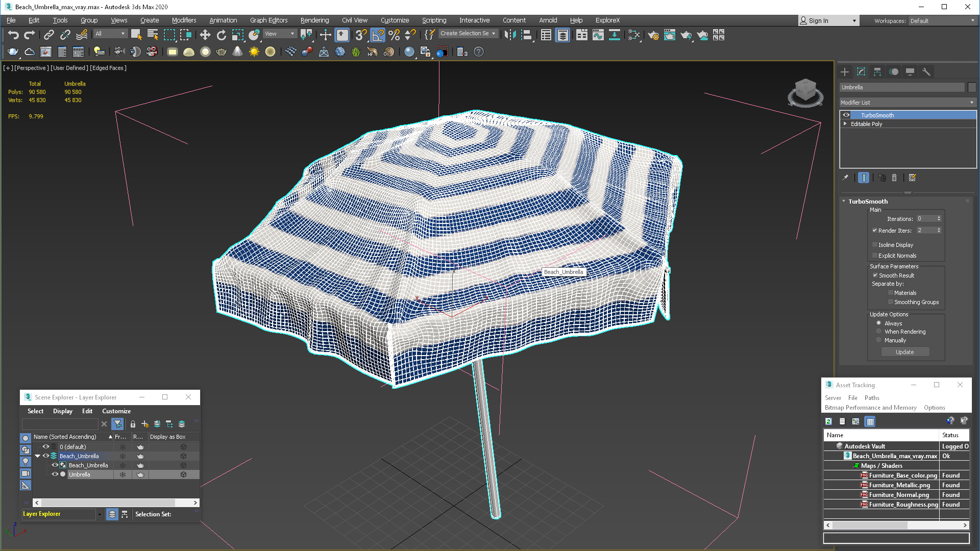Screen dimensions: 980x551
Task: Toggle the Smooth Result checkbox
Action: point(875,275)
